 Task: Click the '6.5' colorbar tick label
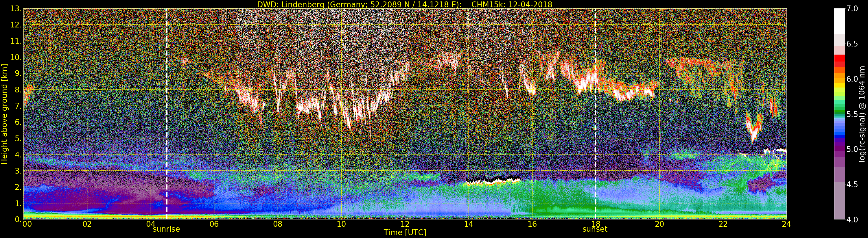tap(852, 44)
